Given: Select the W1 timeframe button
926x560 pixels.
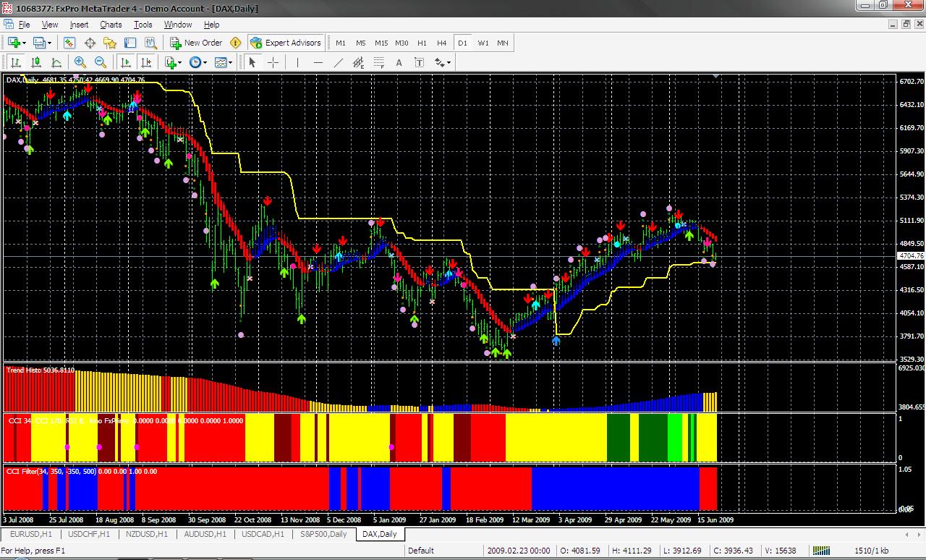Looking at the screenshot, I should tap(483, 43).
